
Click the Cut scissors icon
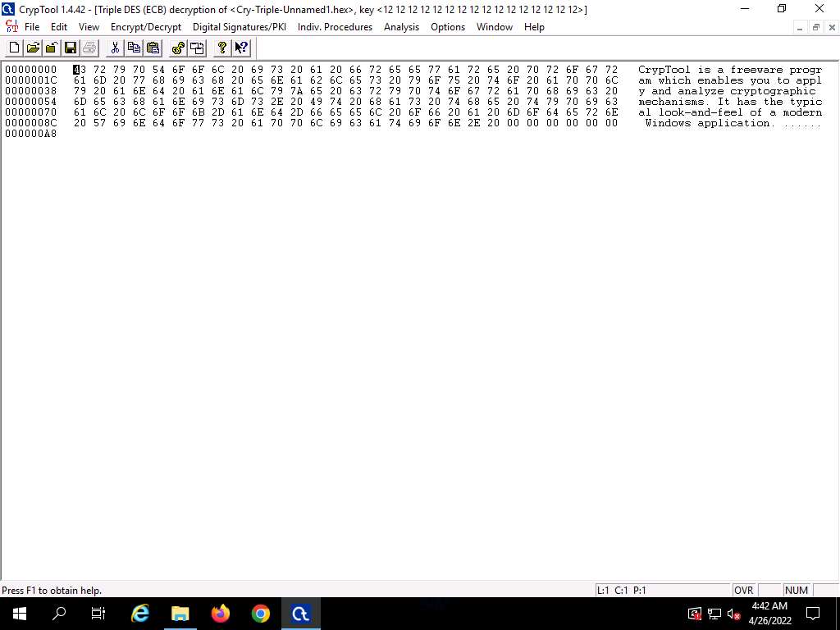coord(115,48)
